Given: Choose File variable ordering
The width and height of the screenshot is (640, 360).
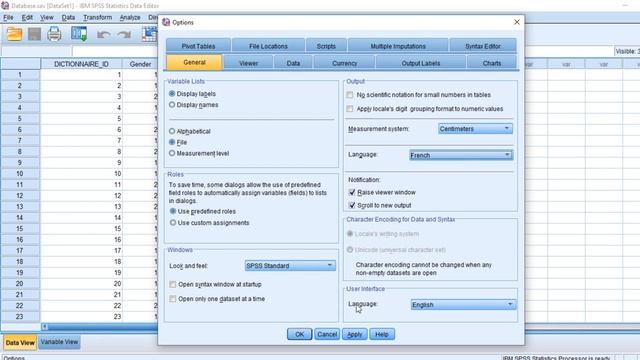Looking at the screenshot, I should pyautogui.click(x=172, y=142).
